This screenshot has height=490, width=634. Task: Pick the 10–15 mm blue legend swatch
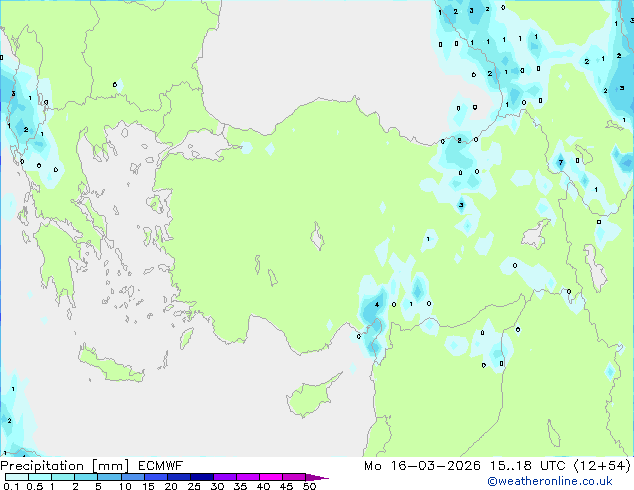click(x=133, y=477)
